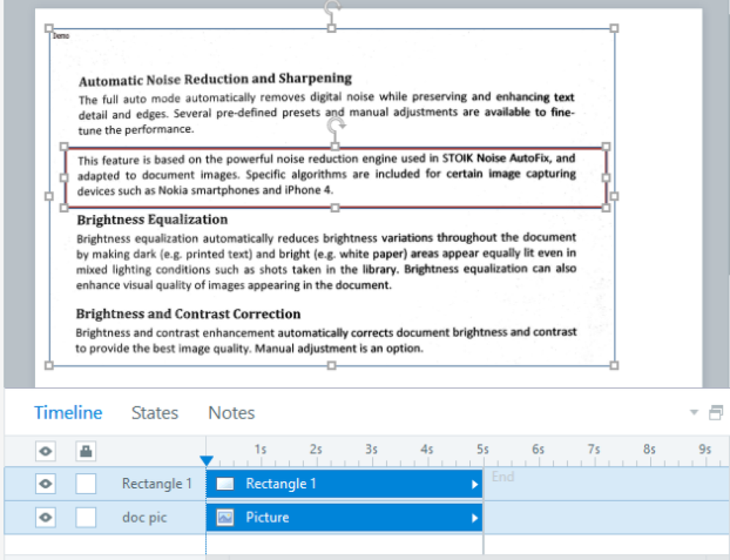730x560 pixels.
Task: Toggle lock all objects icon in header
Action: coord(85,451)
